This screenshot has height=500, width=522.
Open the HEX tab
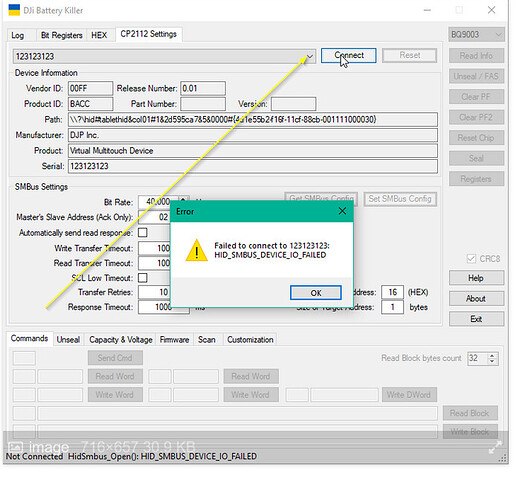[99, 35]
